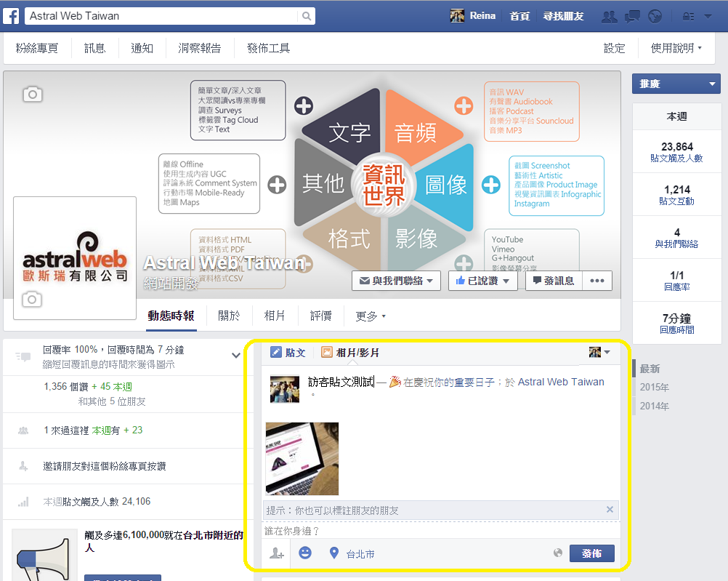This screenshot has height=581, width=728.
Task: Switch to the 動態時報 timeline tab
Action: point(171,316)
